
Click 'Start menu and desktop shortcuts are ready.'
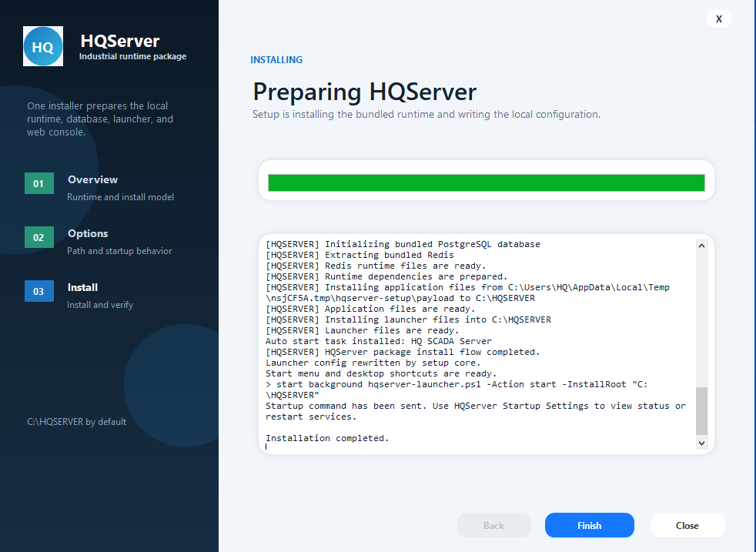point(381,373)
